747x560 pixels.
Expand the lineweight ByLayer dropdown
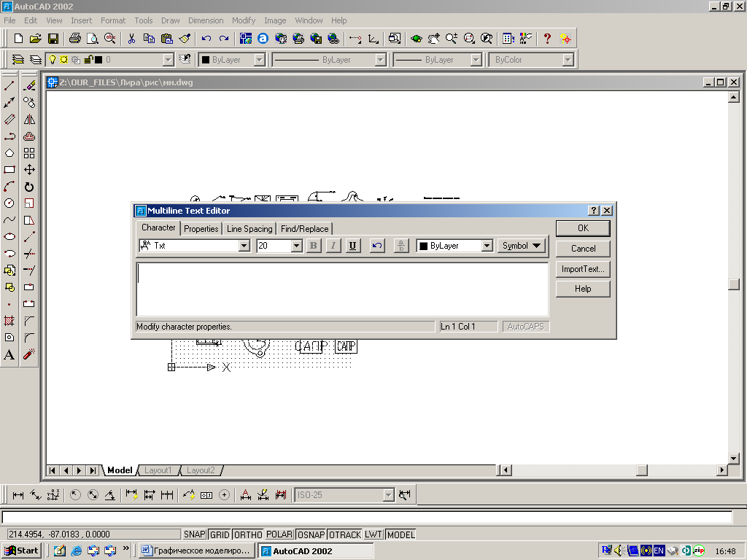pyautogui.click(x=476, y=60)
